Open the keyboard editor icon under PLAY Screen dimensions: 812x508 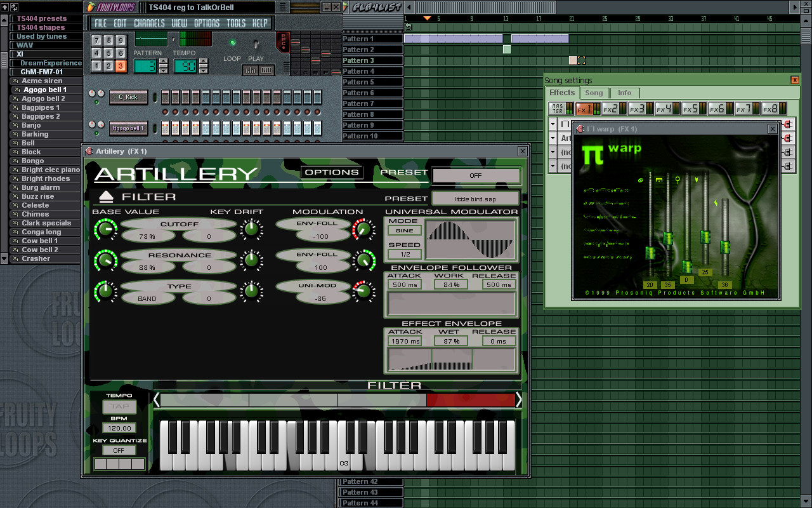(x=266, y=70)
